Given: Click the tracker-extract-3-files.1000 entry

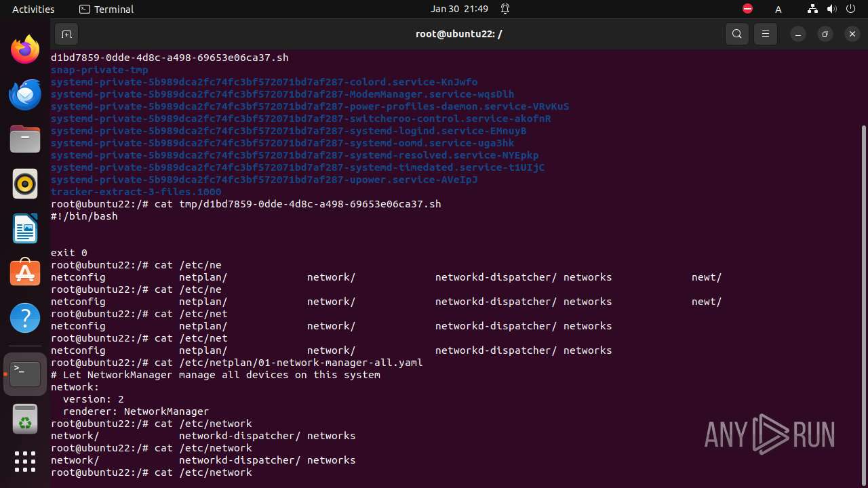Looking at the screenshot, I should pyautogui.click(x=136, y=192).
